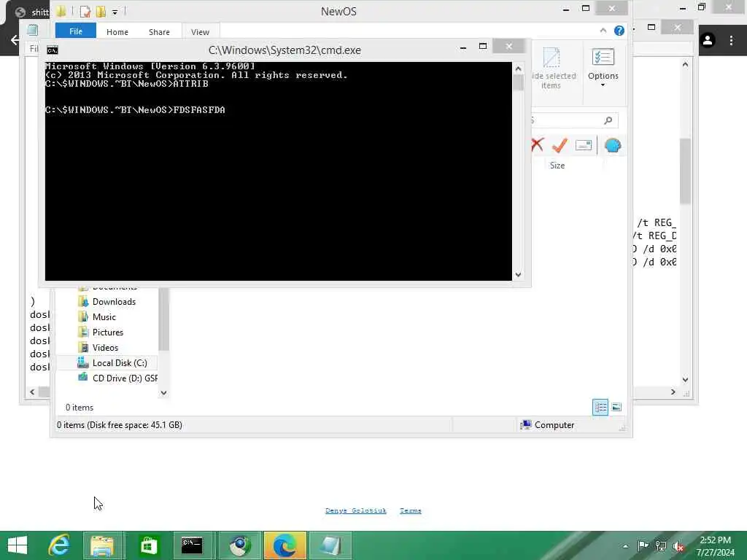The width and height of the screenshot is (747, 560).
Task: Click inside the cmd console text area
Action: click(278, 171)
